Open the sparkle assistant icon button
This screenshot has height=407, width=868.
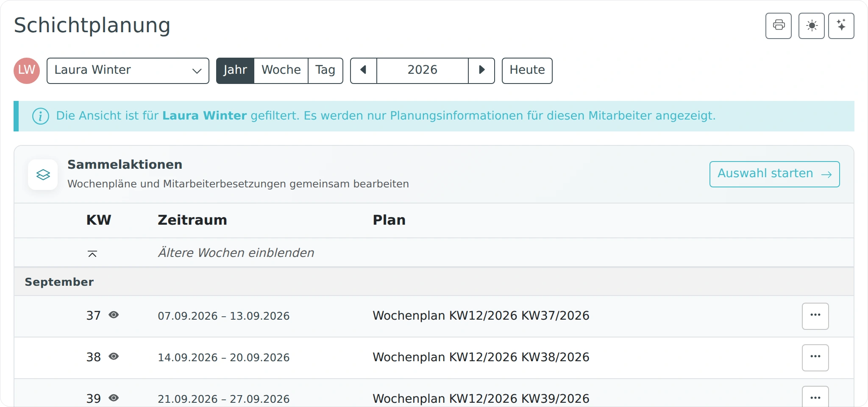[x=841, y=26]
